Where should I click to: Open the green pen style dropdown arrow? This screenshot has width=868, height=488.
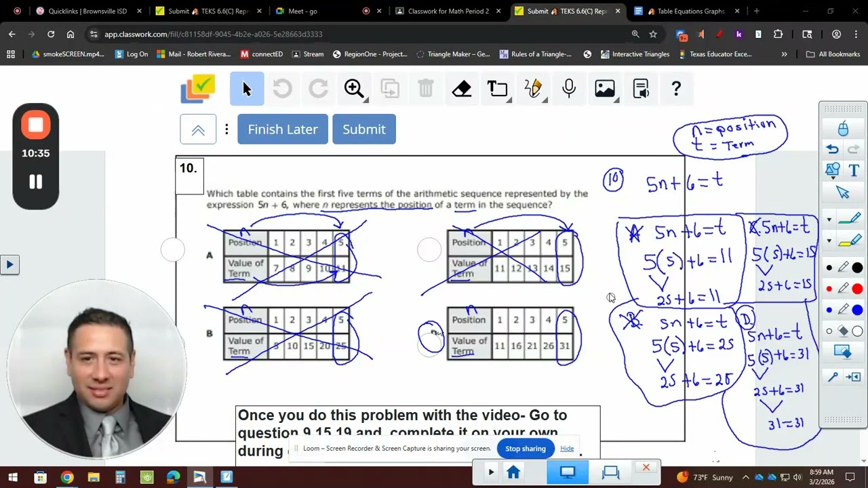tap(829, 220)
